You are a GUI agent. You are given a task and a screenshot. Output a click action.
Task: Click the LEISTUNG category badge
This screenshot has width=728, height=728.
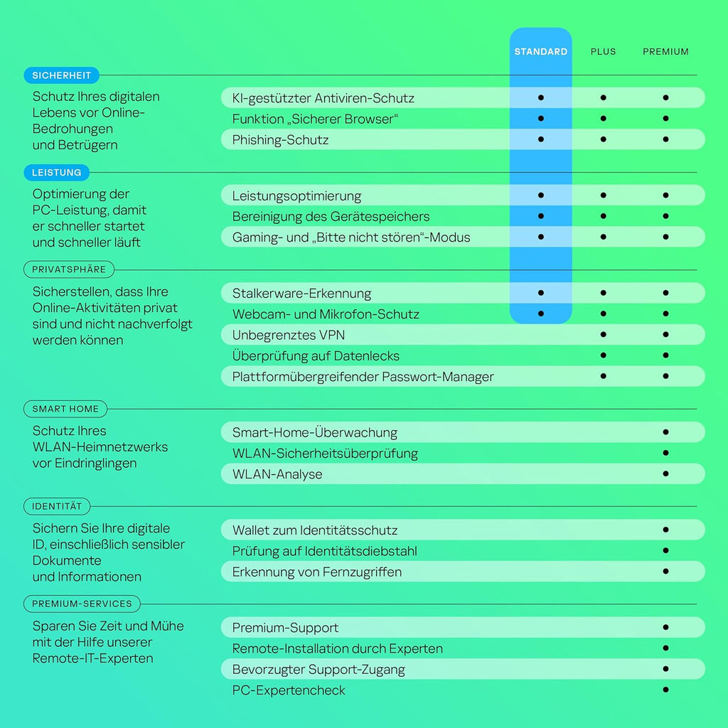point(57,172)
